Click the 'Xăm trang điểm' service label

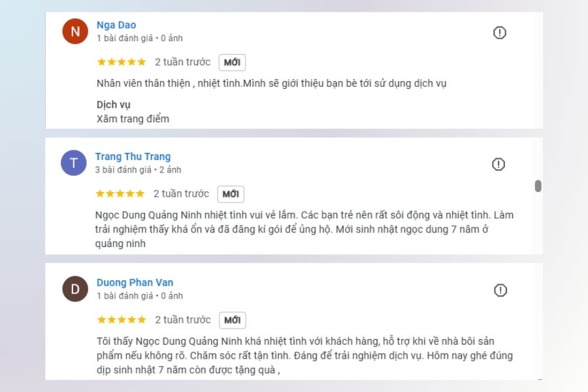click(132, 119)
